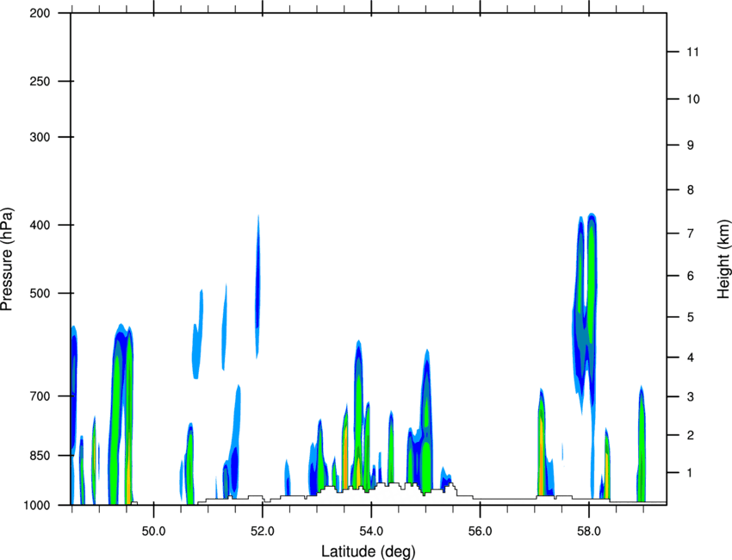The image size is (732, 560).
Task: Click the 700 pressure tick label
Action: (40, 396)
